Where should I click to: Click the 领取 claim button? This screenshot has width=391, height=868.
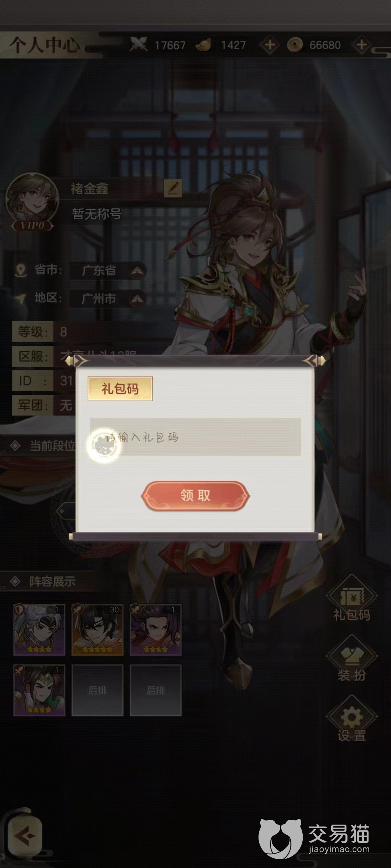(x=195, y=495)
